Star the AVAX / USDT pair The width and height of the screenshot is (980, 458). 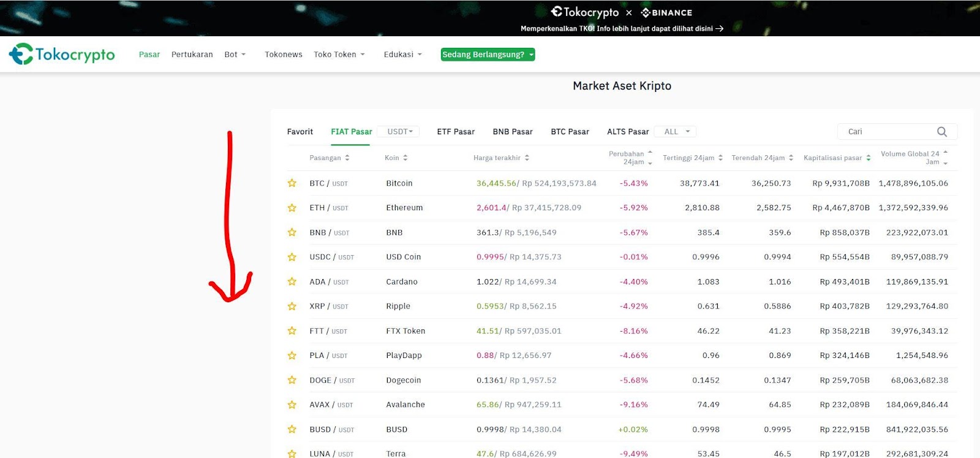coord(292,405)
